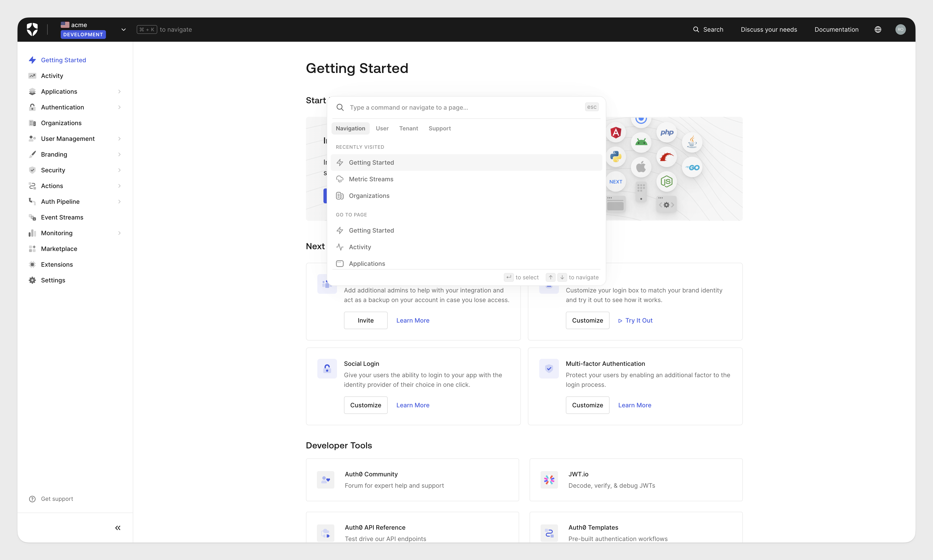Click the Auth0 Community people icon

(326, 480)
